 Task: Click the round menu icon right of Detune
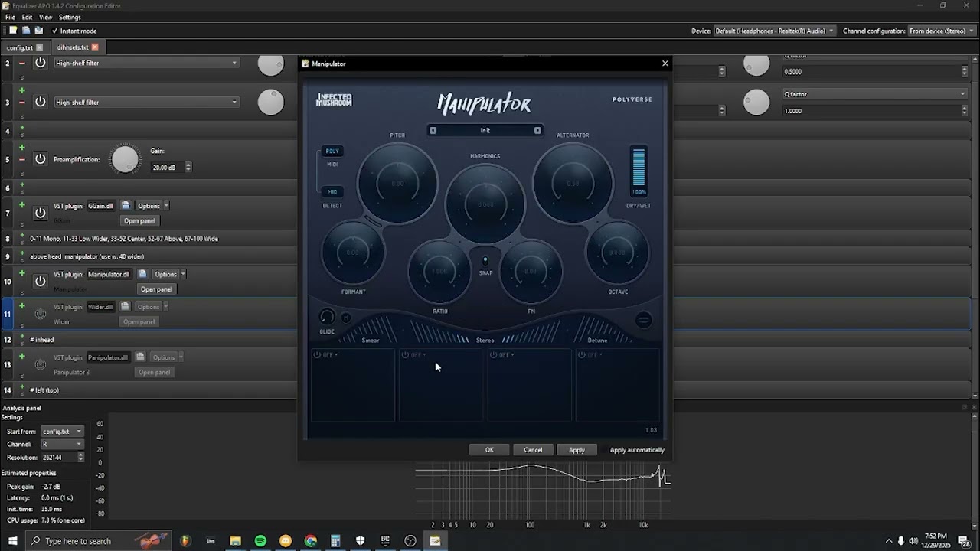tap(644, 320)
